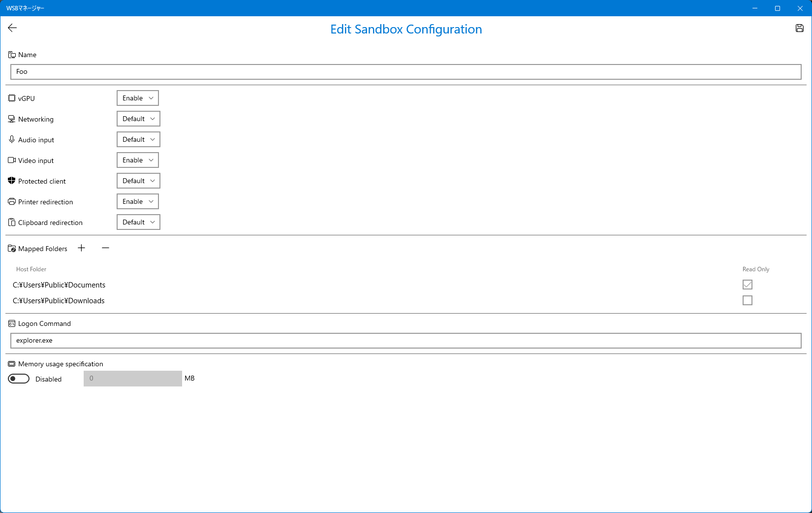This screenshot has width=812, height=513.
Task: Click the Logon Command icon
Action: tap(12, 323)
